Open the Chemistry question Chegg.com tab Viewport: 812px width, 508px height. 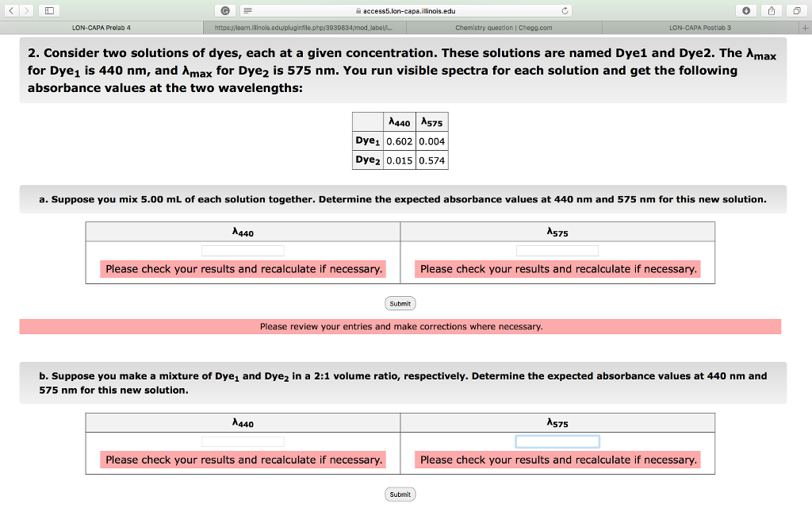505,26
